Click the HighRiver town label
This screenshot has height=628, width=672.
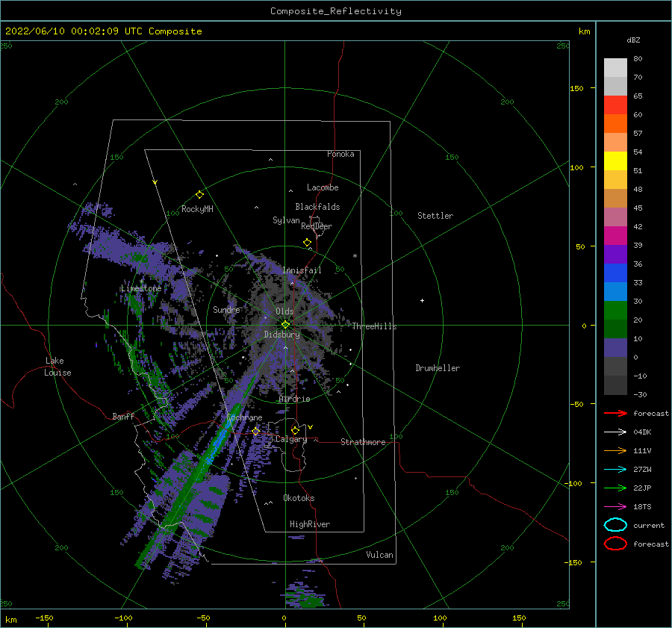[x=310, y=524]
